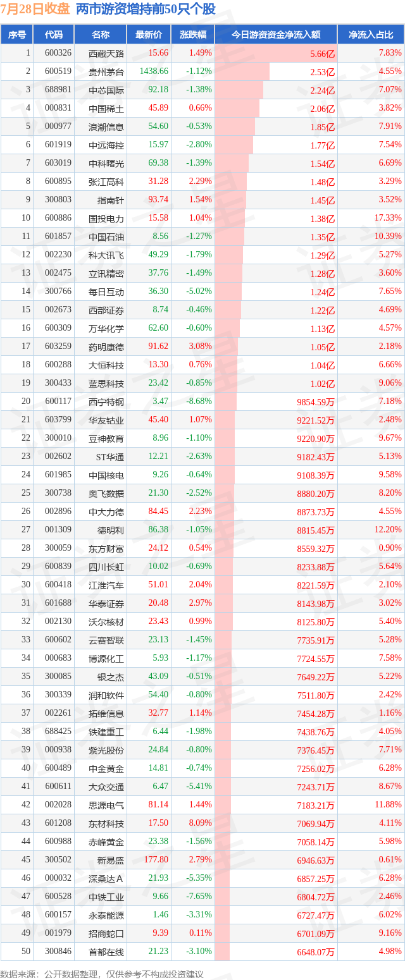Screen dimensions: 405x980
Task: Select stock name 豆神教育
Action: coord(106,439)
